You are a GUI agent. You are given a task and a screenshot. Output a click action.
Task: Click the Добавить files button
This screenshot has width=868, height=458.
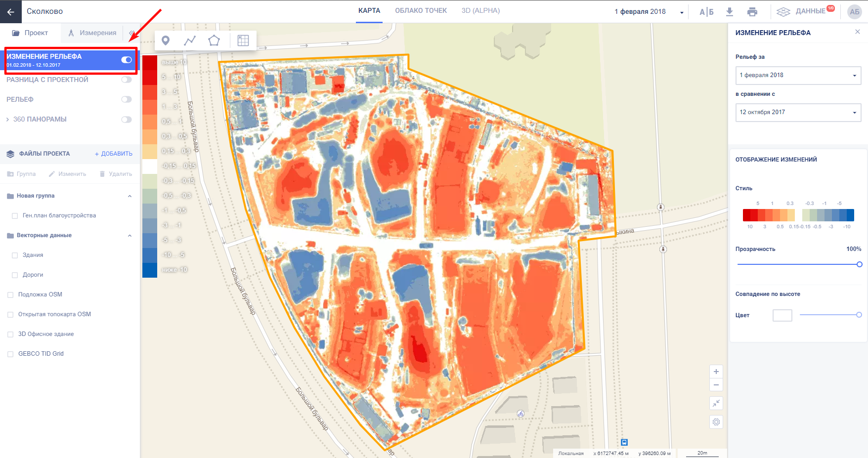click(114, 154)
